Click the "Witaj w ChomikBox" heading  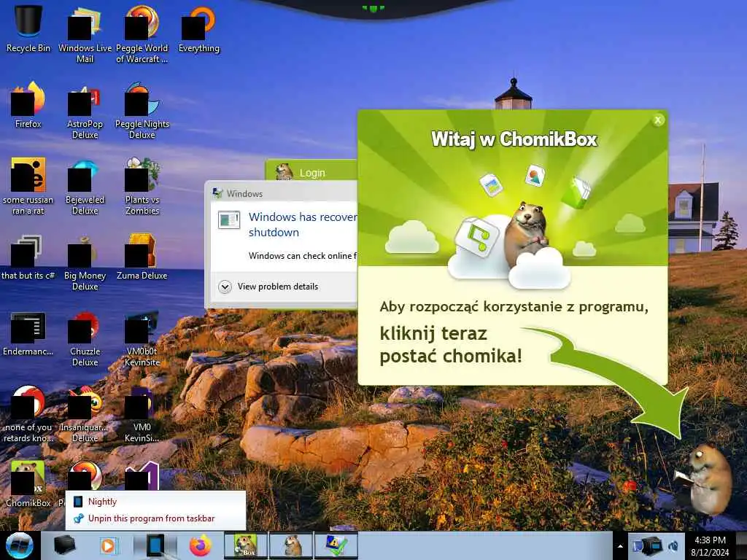pos(514,139)
